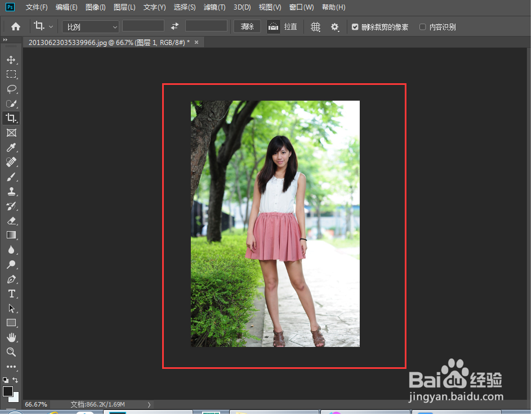Screen dimensions: 532x415
Task: Select the Rectangle shape tool
Action: [x=11, y=323]
